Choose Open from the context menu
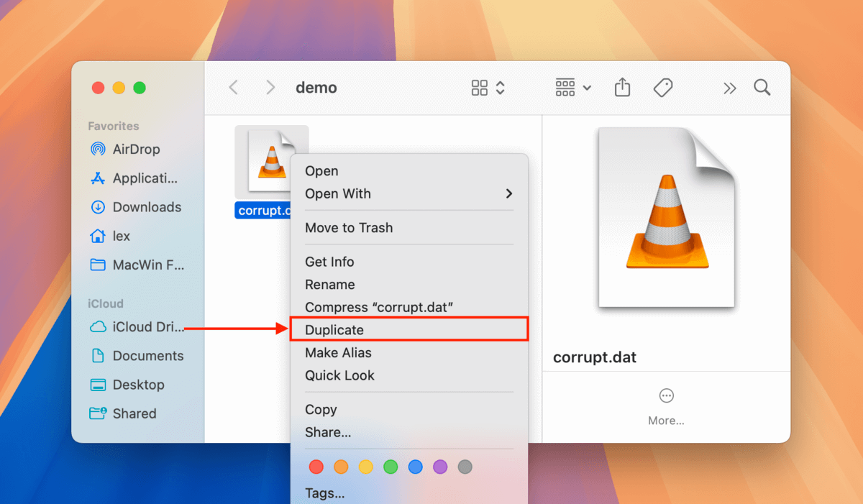This screenshot has height=504, width=863. [x=409, y=171]
